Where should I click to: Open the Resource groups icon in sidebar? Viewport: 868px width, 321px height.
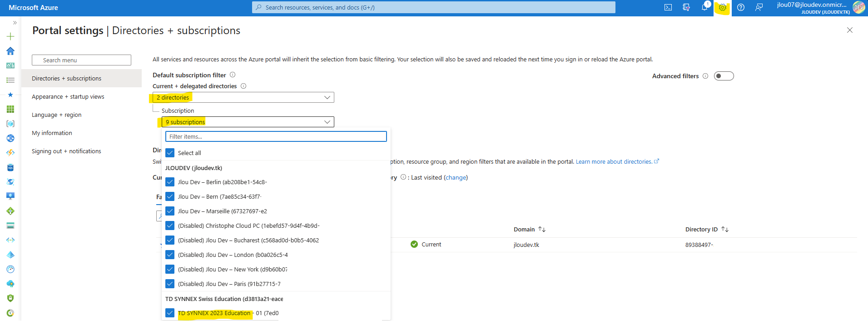coord(10,124)
